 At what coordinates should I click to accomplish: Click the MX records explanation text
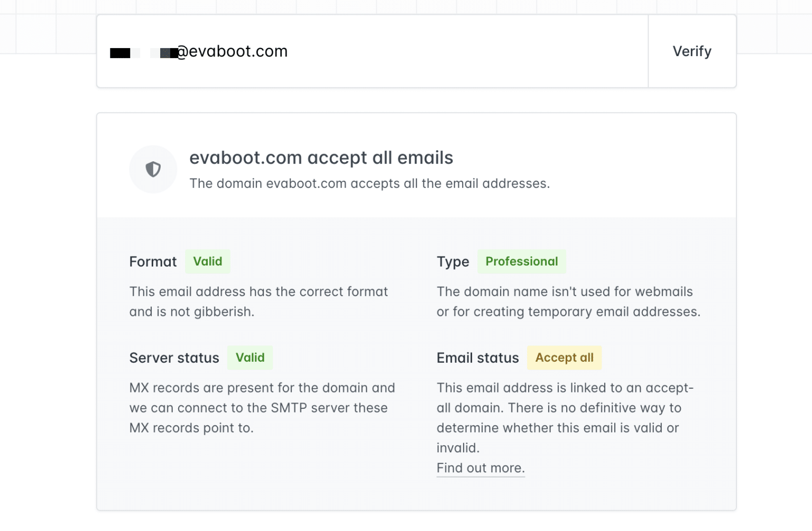(x=262, y=408)
